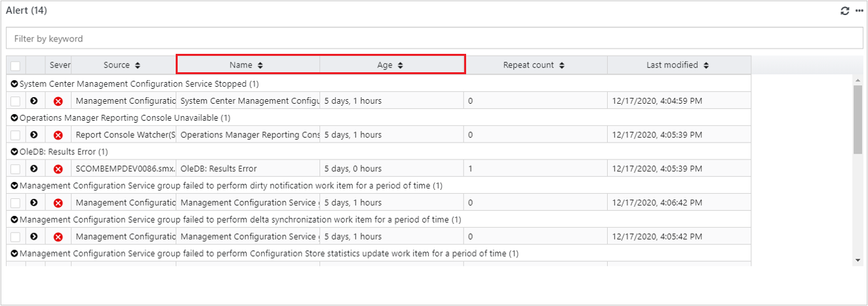The height and width of the screenshot is (306, 868).
Task: Sort alerts by Source column arrows
Action: tap(138, 65)
